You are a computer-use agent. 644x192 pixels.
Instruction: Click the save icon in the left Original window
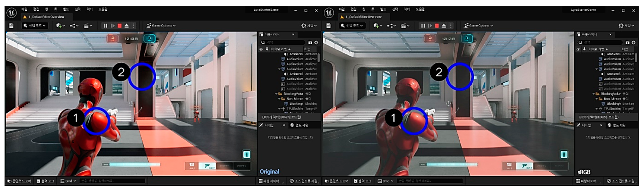coord(11,26)
